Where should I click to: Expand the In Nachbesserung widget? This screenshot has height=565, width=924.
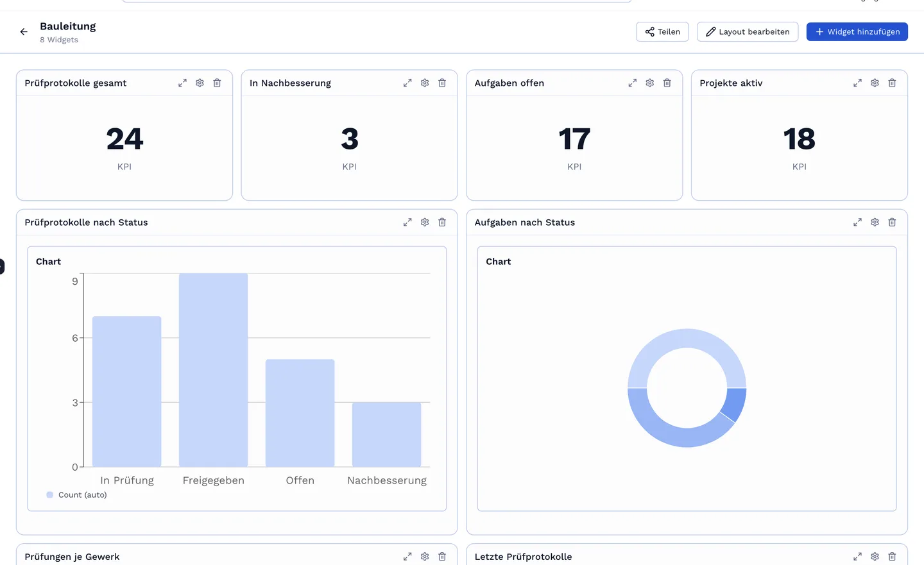pos(407,83)
